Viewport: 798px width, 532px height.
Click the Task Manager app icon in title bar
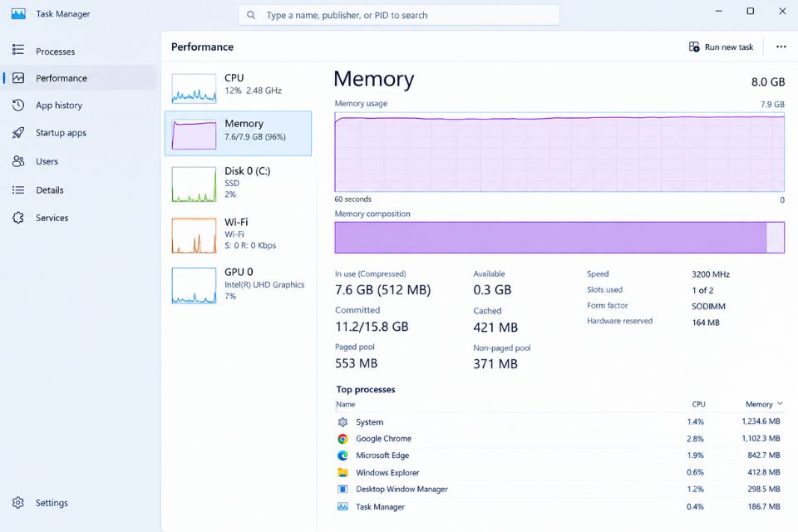[18, 14]
